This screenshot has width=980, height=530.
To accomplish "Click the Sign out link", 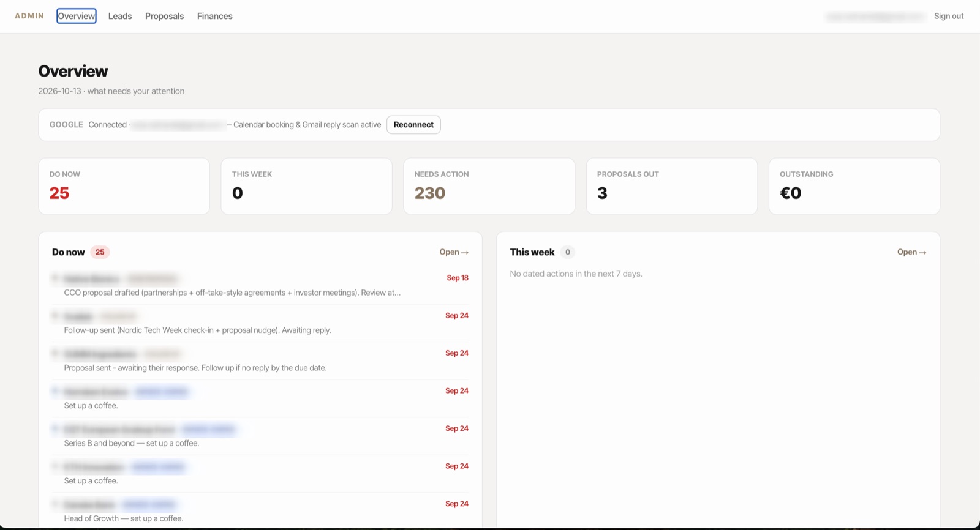I will tap(949, 16).
